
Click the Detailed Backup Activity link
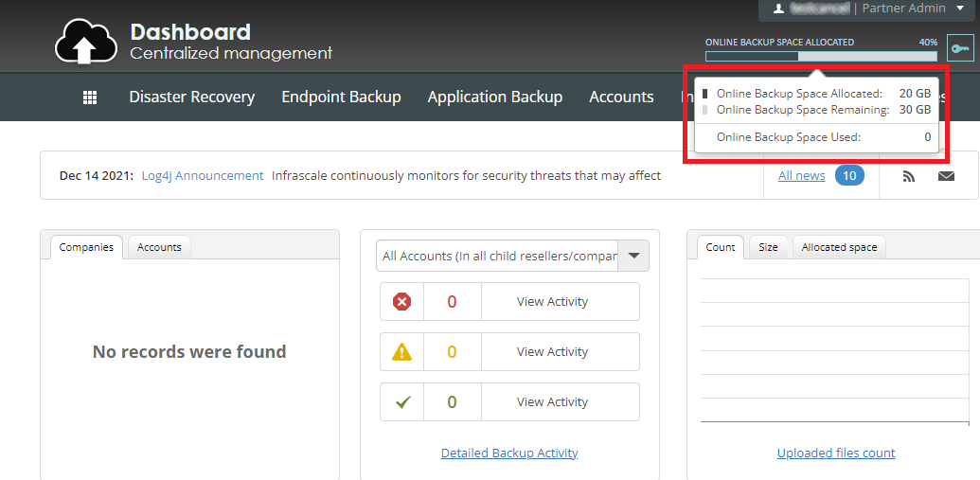pos(509,453)
